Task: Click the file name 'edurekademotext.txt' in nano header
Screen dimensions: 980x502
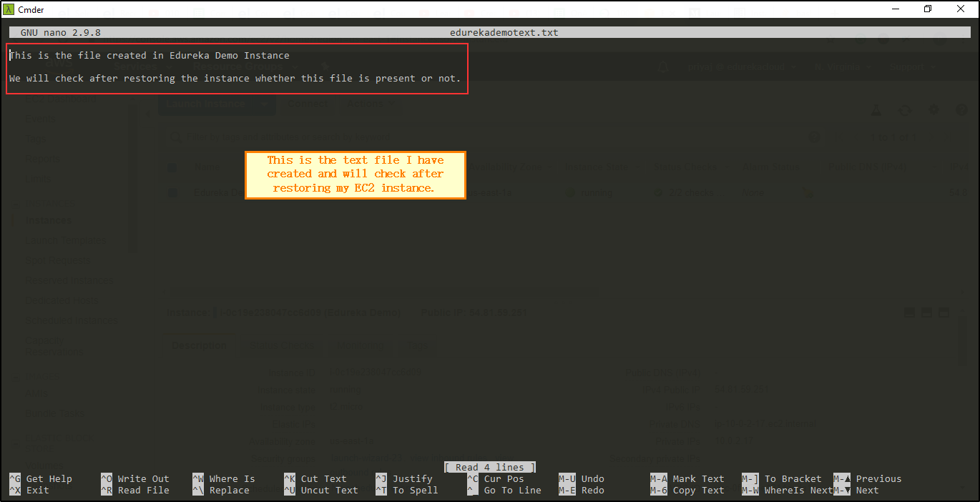Action: click(504, 33)
